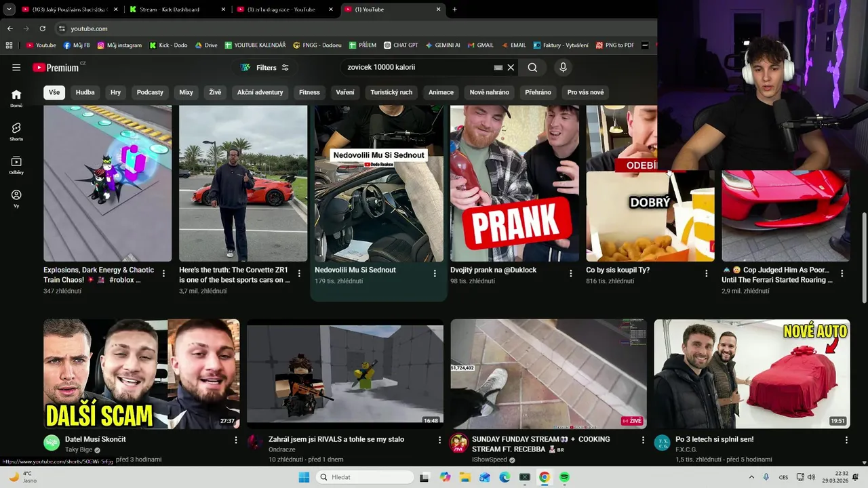This screenshot has width=868, height=488.
Task: Open Spotify from the taskbar
Action: pos(564,477)
